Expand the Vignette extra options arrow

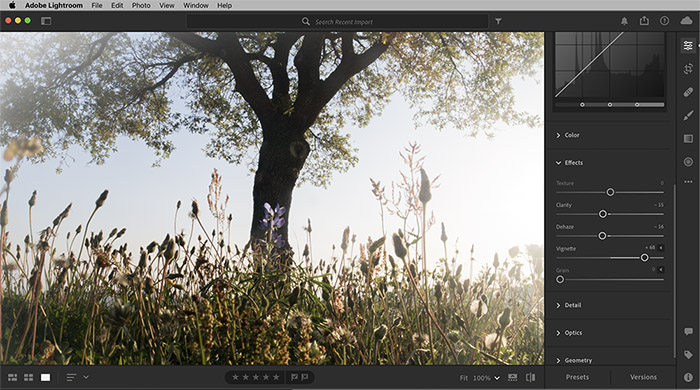pyautogui.click(x=661, y=248)
